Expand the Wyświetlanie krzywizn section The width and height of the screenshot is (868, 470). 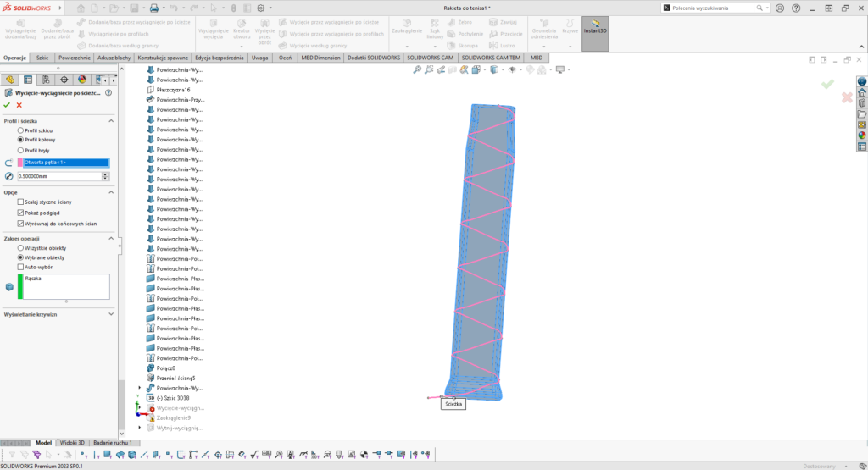pos(112,314)
